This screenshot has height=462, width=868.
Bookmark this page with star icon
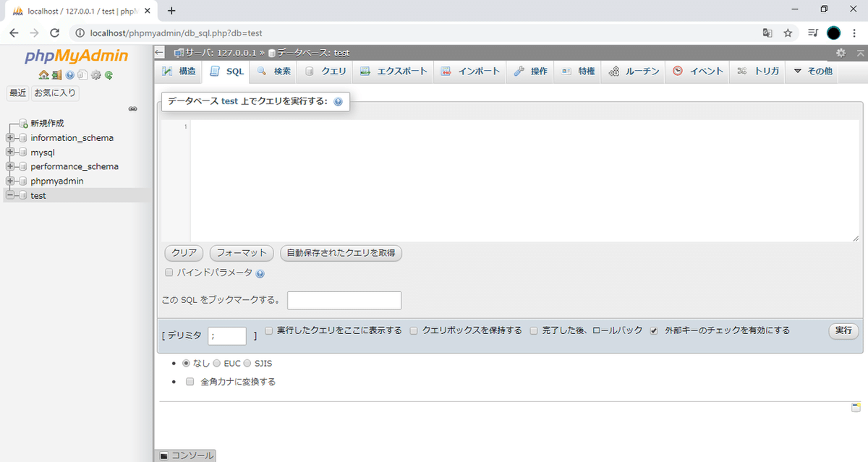point(788,33)
